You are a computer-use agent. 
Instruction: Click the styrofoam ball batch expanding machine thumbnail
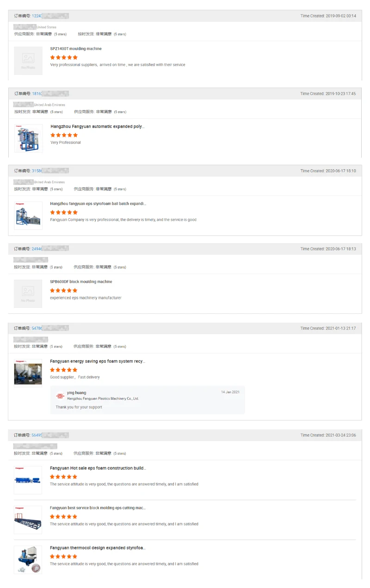pos(28,215)
